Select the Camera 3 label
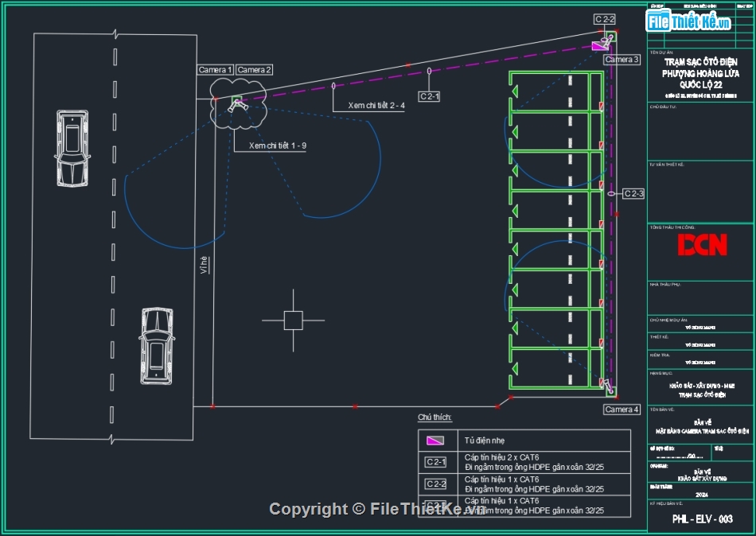This screenshot has width=756, height=536. 622,60
